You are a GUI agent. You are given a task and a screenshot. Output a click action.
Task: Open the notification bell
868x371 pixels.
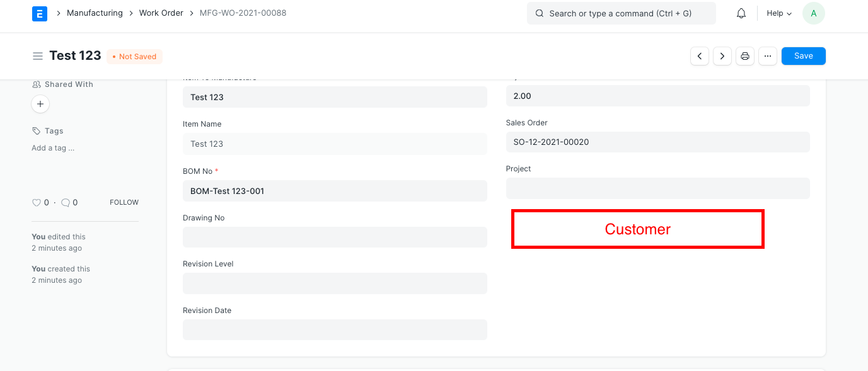coord(741,13)
